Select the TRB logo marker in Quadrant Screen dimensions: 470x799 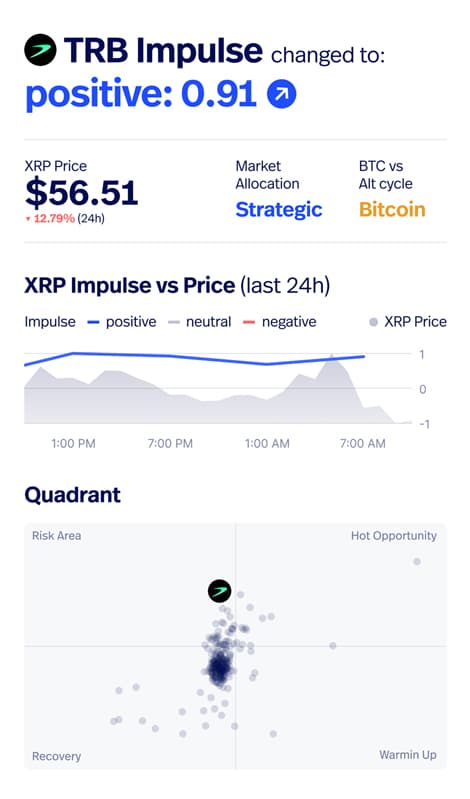click(220, 591)
